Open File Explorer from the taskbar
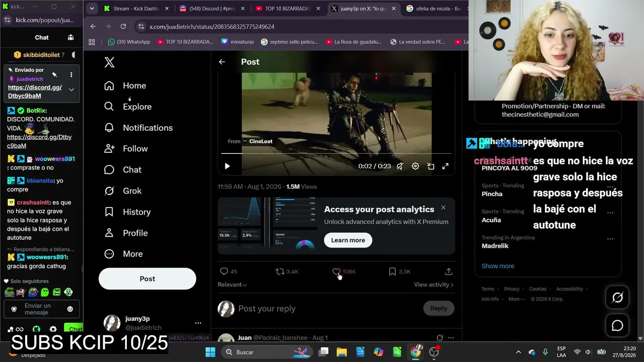Image resolution: width=644 pixels, height=362 pixels. tap(342, 352)
